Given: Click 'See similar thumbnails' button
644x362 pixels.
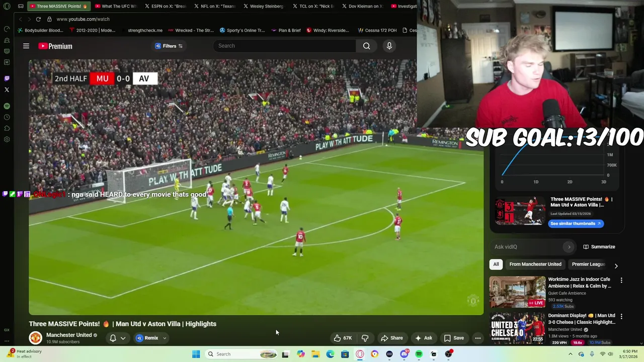Looking at the screenshot, I should point(576,223).
